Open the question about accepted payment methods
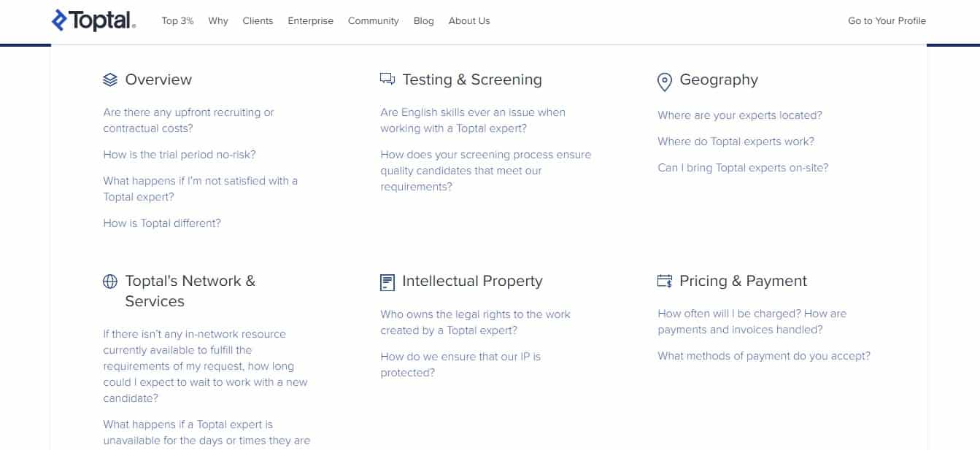The height and width of the screenshot is (450, 980). (x=763, y=356)
